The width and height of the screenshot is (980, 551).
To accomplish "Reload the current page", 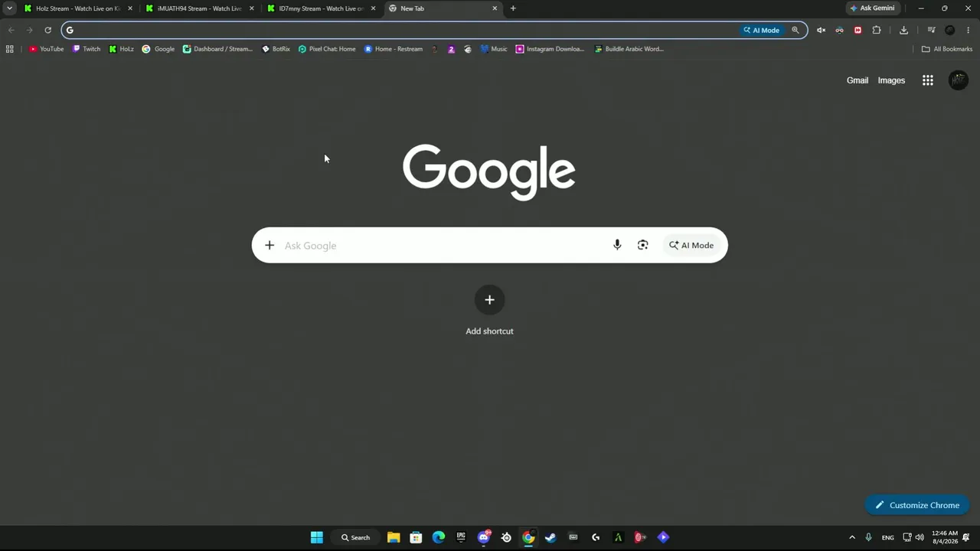I will (47, 30).
